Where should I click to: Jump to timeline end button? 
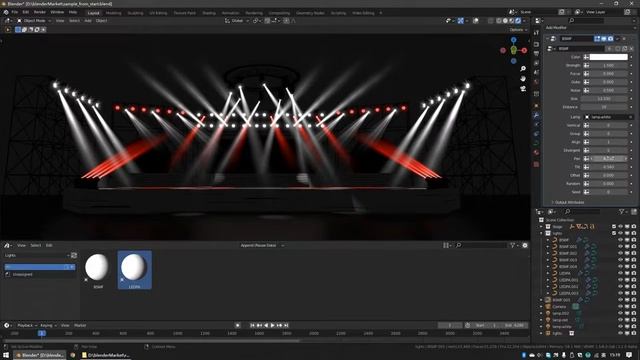[286, 325]
